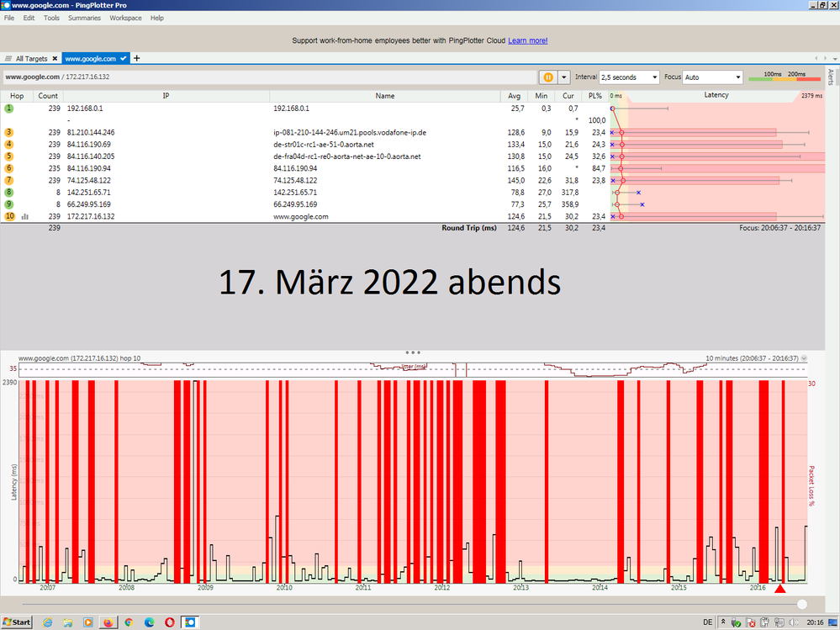This screenshot has width=840, height=630.
Task: Open Opera browser from the taskbar
Action: pyautogui.click(x=169, y=622)
